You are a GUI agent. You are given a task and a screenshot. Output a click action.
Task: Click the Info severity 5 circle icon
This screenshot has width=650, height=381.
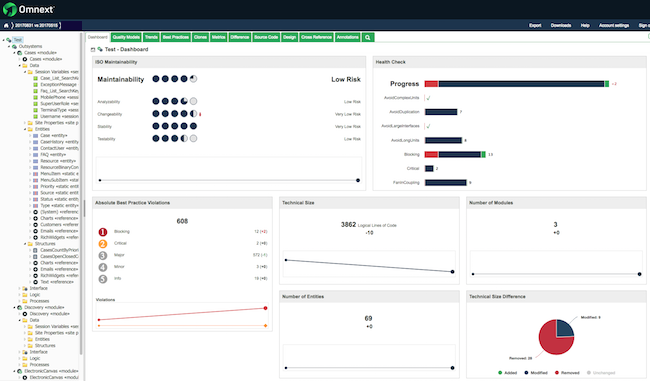click(103, 279)
